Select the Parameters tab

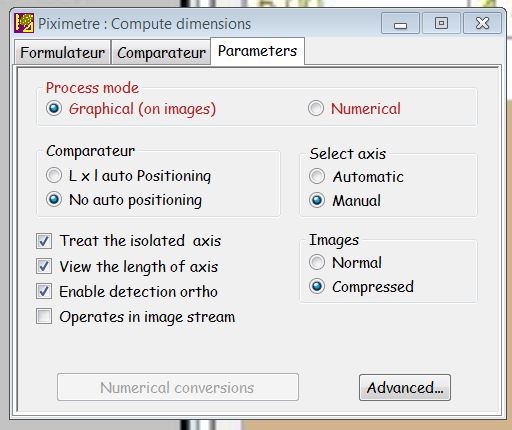point(257,51)
